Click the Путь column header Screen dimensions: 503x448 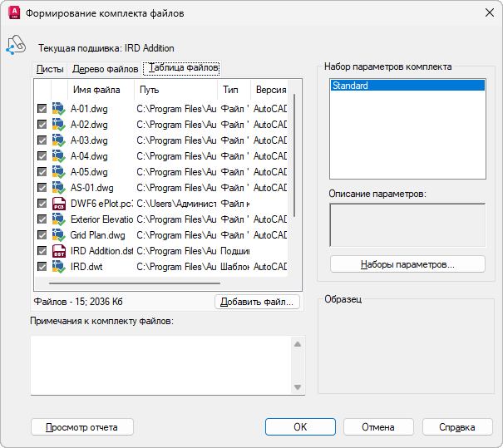[x=175, y=90]
